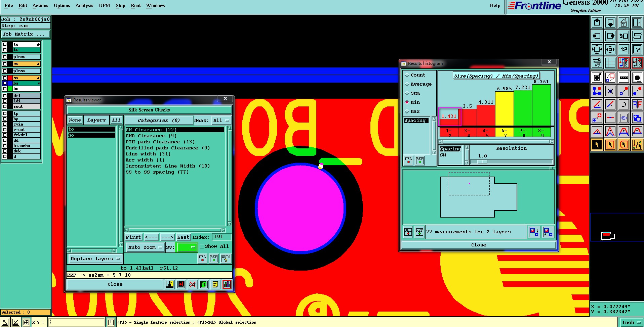
Task: Click the XY coordinate input field
Action: 77,322
